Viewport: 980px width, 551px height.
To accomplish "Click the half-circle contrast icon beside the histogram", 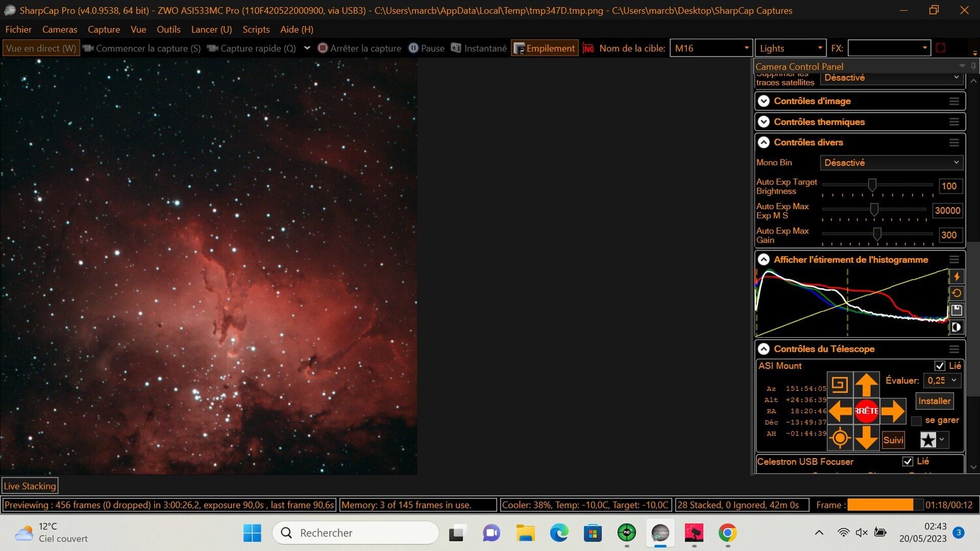I will coord(956,327).
